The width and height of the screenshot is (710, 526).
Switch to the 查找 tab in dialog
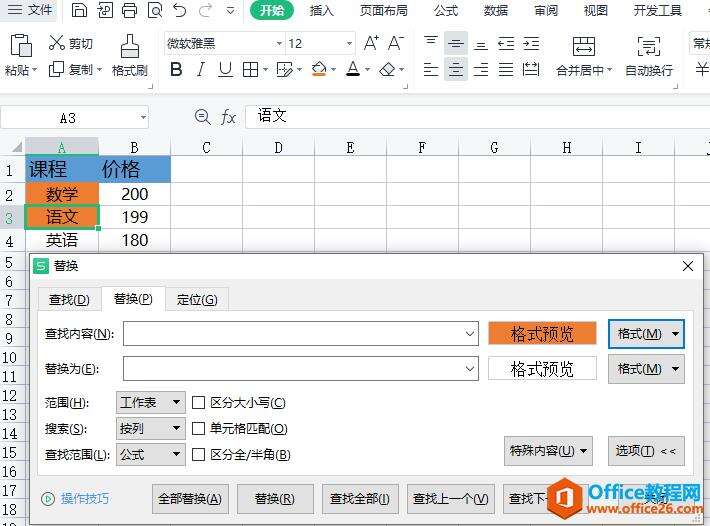pyautogui.click(x=69, y=300)
